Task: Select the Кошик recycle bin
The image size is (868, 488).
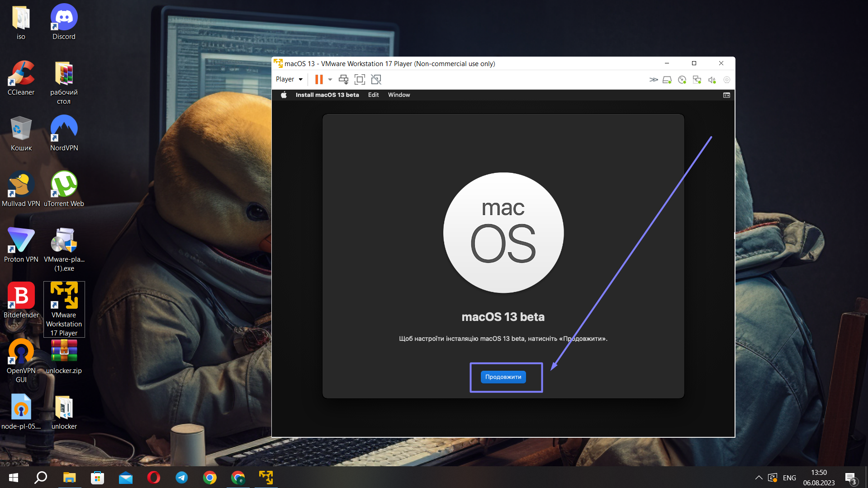Action: tap(21, 134)
